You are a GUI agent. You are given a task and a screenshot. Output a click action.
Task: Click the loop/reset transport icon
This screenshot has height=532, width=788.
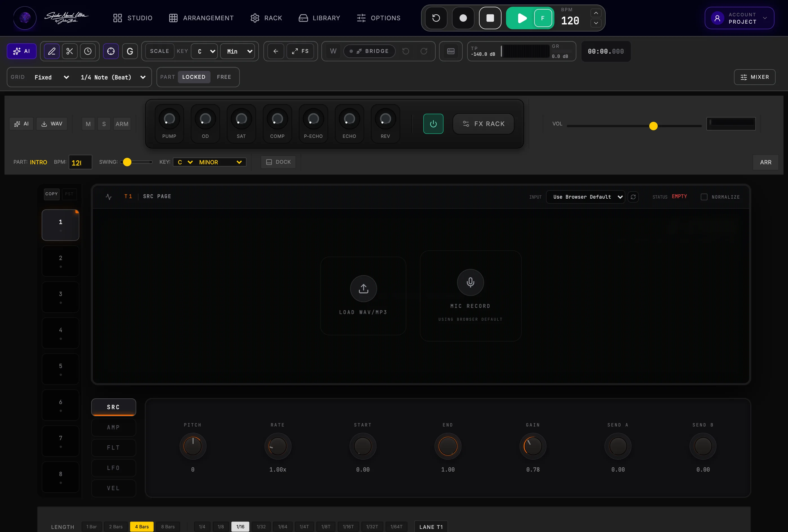coord(436,18)
